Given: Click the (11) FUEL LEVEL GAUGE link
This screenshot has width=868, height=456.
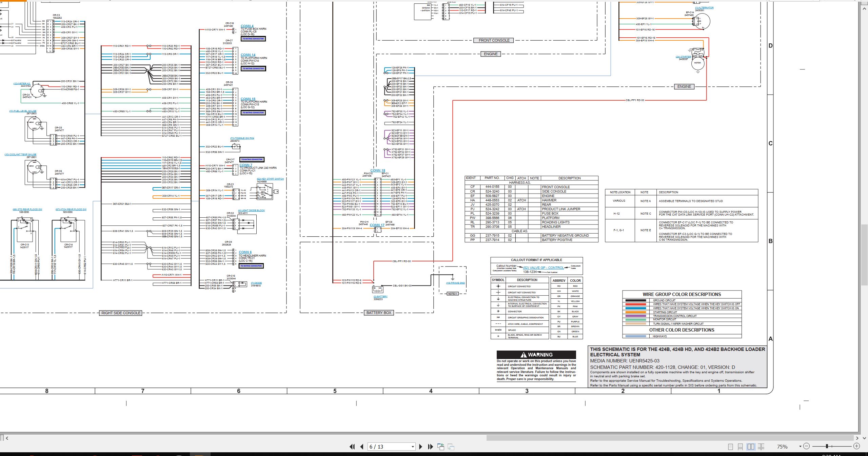Looking at the screenshot, I should coord(23,111).
